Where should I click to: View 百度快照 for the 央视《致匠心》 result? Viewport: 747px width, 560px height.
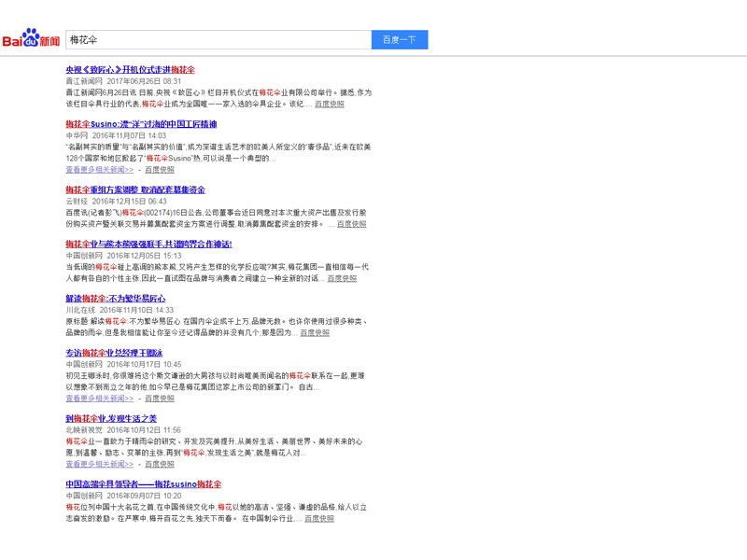329,104
